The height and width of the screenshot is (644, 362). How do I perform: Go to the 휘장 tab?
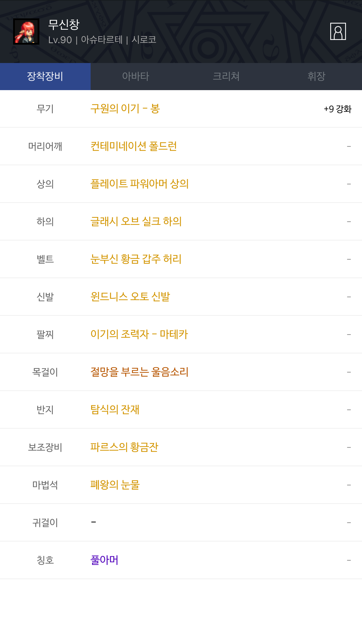point(316,76)
